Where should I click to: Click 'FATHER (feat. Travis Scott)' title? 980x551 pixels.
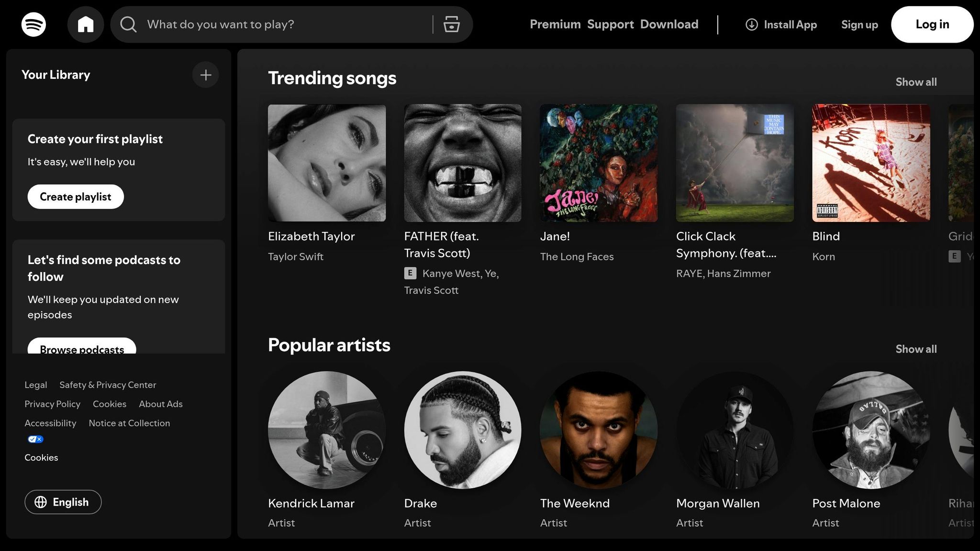pyautogui.click(x=441, y=244)
